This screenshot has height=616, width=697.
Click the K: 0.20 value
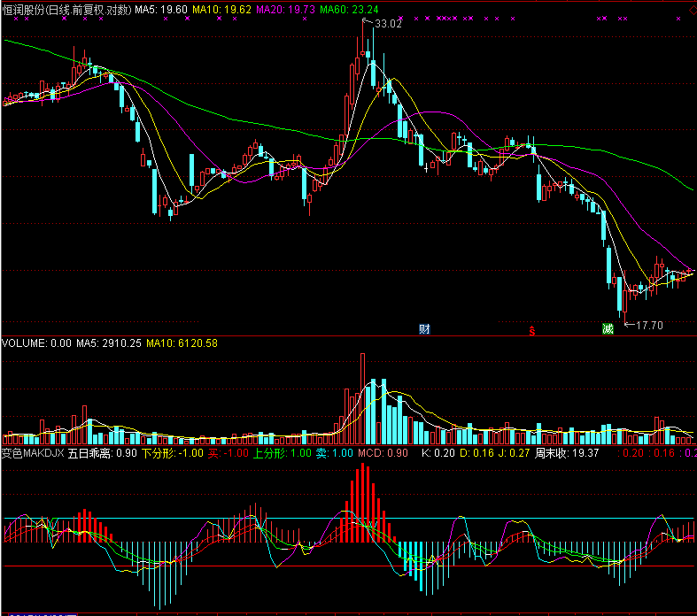pyautogui.click(x=438, y=453)
